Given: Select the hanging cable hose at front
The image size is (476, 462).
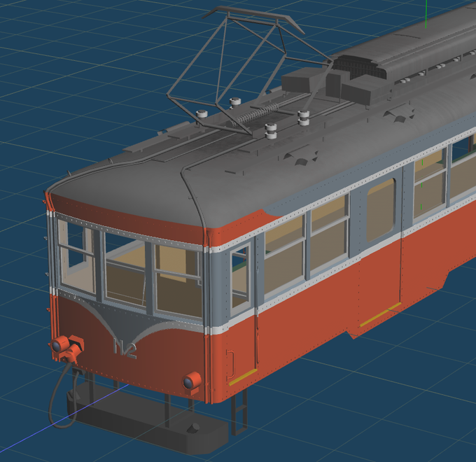Looking at the screenshot, I should point(62,395).
